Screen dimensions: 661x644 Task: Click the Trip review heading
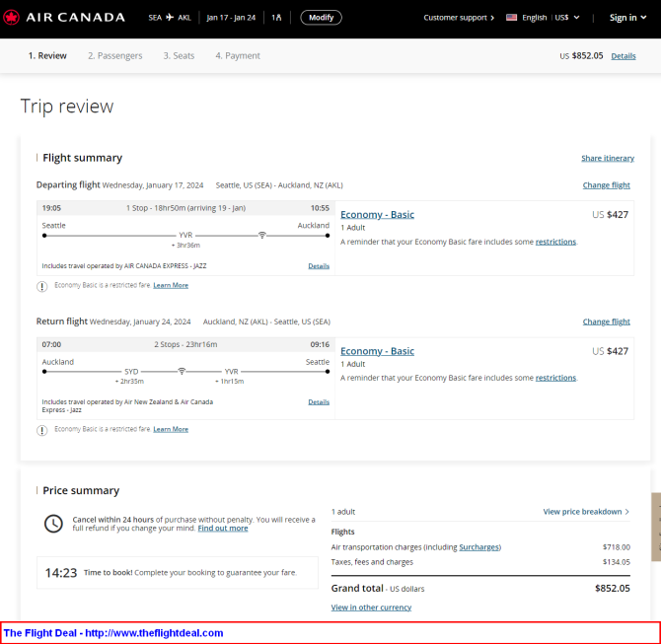67,107
